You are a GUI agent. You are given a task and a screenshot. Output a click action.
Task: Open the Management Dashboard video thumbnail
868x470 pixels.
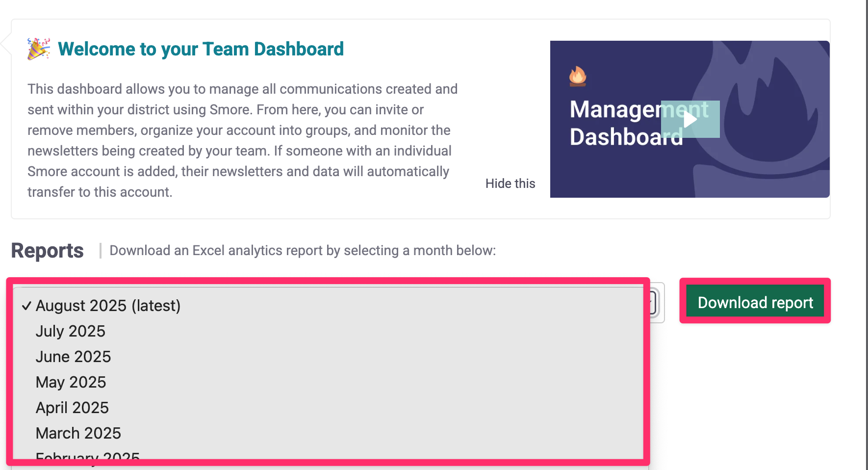click(x=689, y=119)
